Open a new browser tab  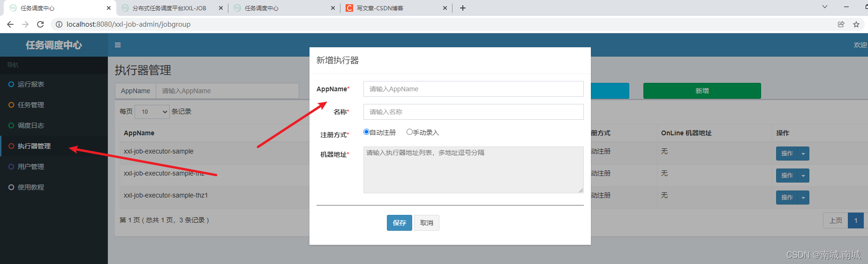463,8
